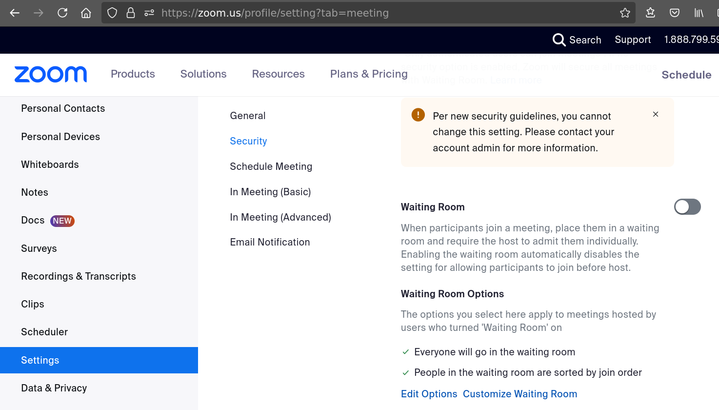Image resolution: width=719 pixels, height=410 pixels.
Task: Bookmark this page with star icon
Action: point(625,13)
